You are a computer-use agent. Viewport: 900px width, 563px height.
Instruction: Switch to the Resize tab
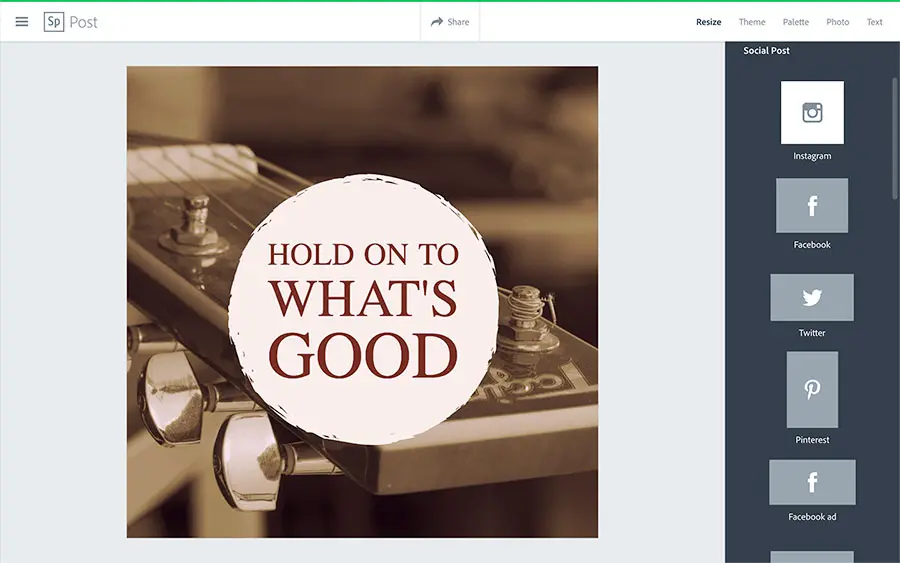coord(708,22)
